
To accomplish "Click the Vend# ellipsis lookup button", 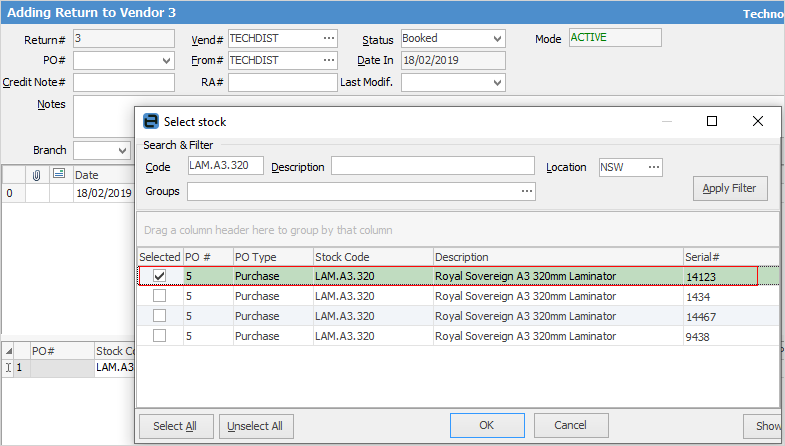I will [x=329, y=38].
